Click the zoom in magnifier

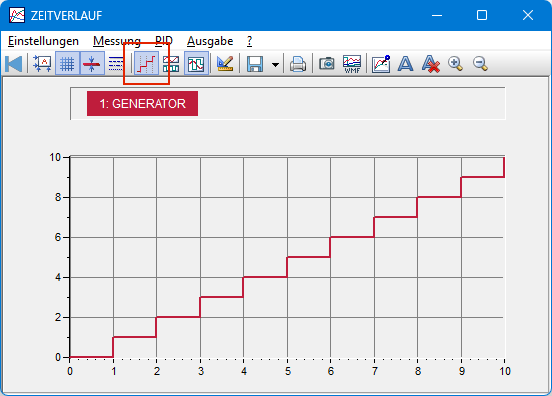click(455, 64)
